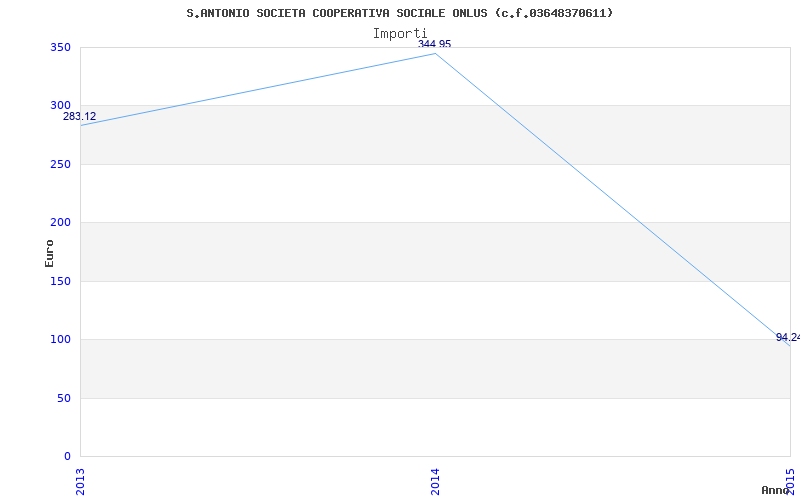Click the 94.24 data label
This screenshot has width=800, height=500.
(x=788, y=337)
